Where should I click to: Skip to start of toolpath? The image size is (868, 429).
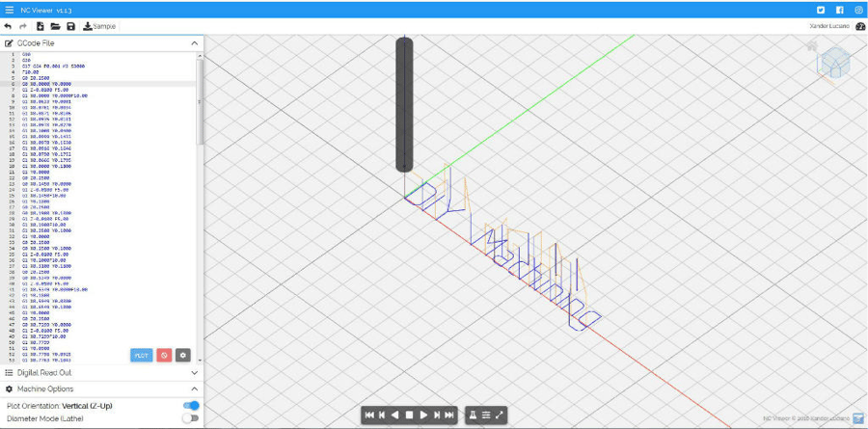(369, 416)
